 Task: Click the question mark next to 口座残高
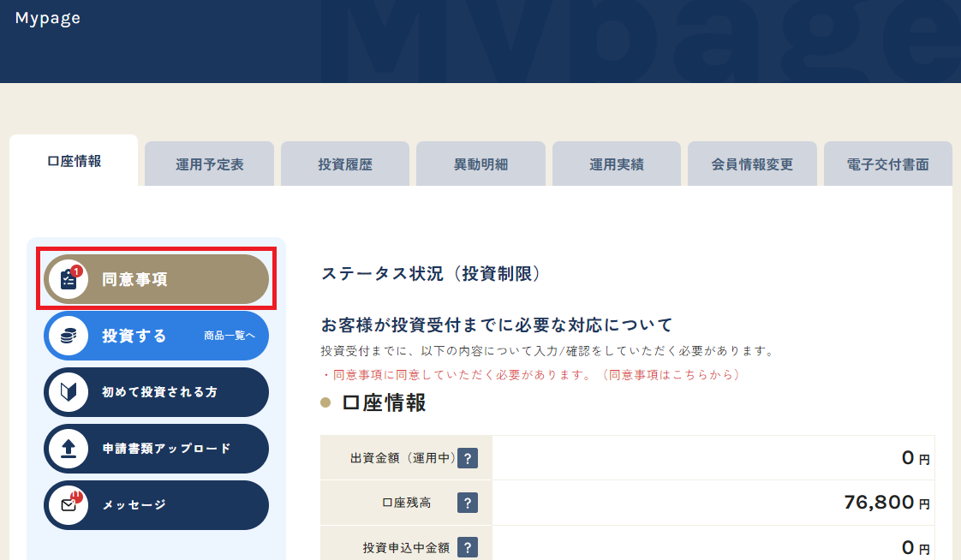coord(467,503)
